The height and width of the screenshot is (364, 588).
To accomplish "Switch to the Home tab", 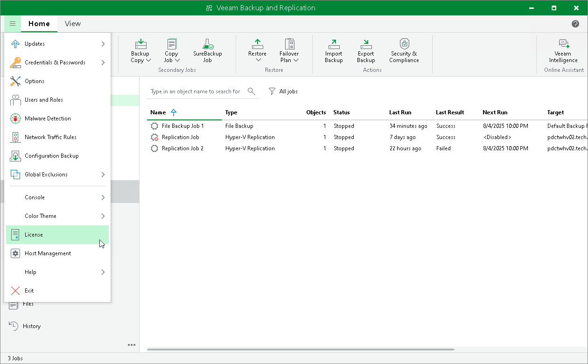I will [x=39, y=24].
